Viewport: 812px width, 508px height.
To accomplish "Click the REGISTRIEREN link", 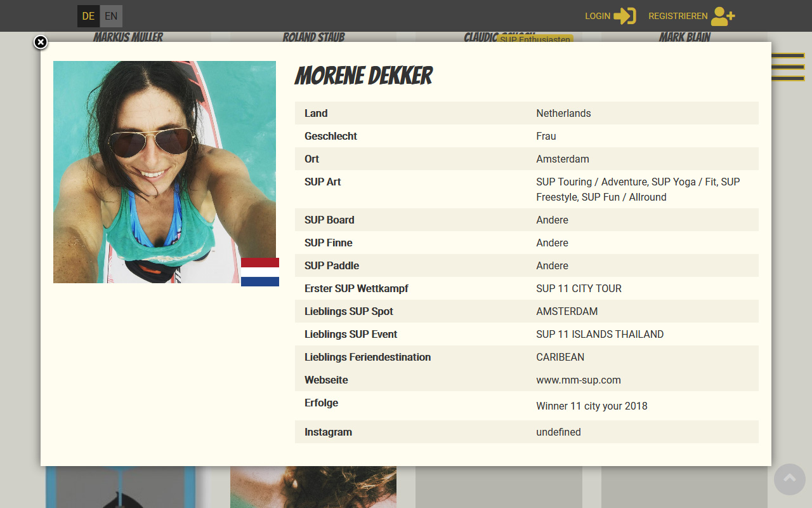I will pos(678,16).
